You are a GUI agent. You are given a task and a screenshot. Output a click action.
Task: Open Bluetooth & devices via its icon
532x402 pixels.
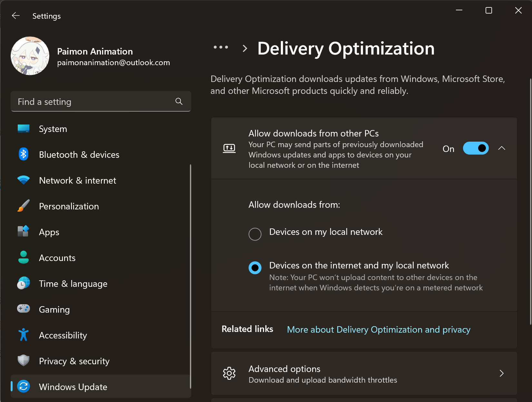click(24, 155)
